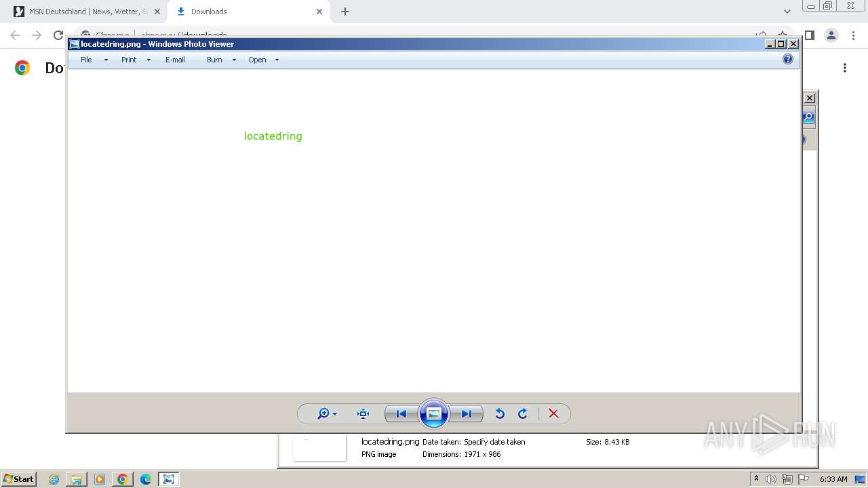The height and width of the screenshot is (488, 868).
Task: Click the 6:33 AM clock
Action: point(833,479)
